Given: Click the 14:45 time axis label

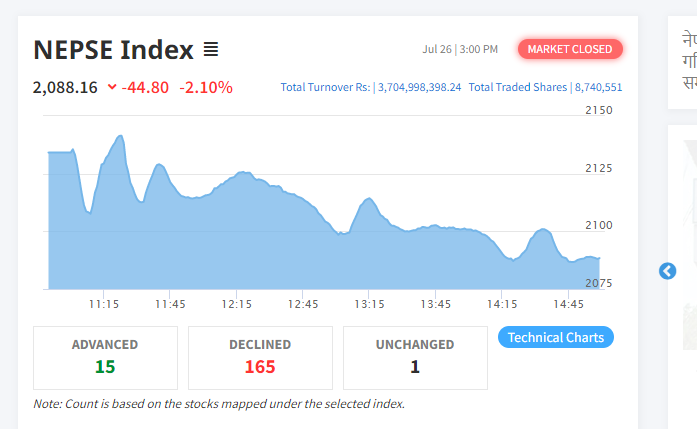Looking at the screenshot, I should click(x=568, y=303).
